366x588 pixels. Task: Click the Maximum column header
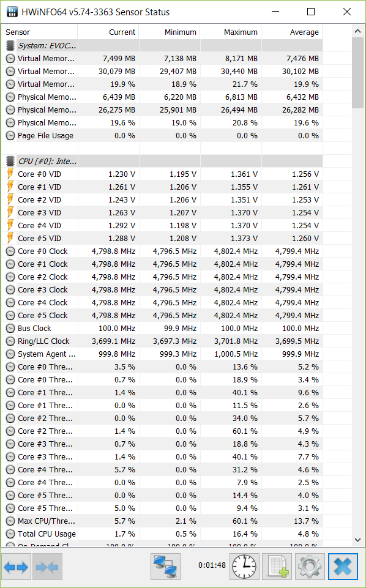(231, 32)
